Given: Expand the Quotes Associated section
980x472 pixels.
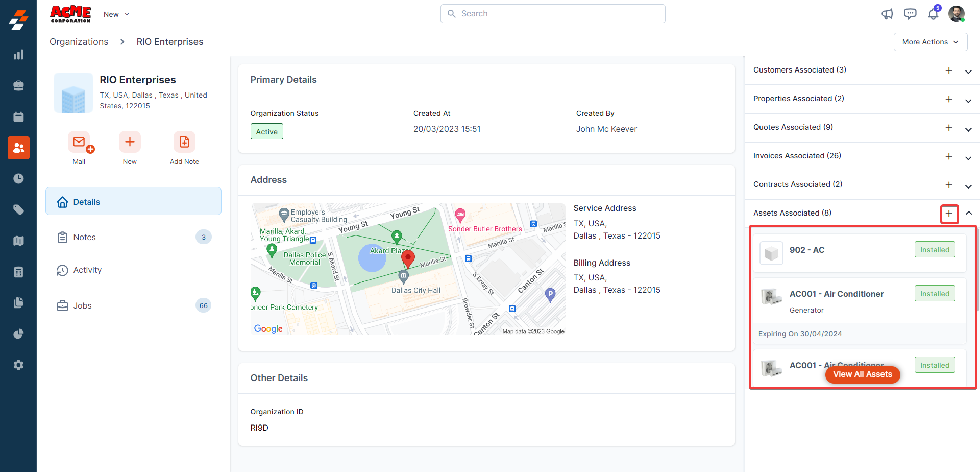Looking at the screenshot, I should click(x=968, y=129).
